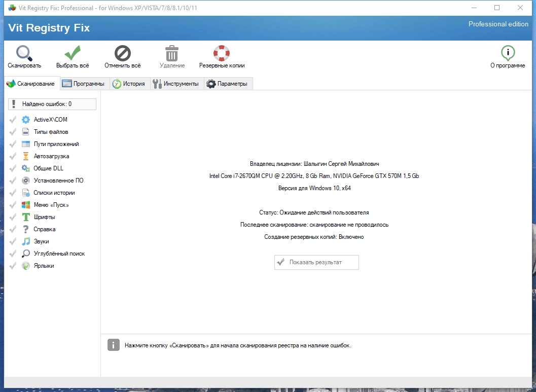The width and height of the screenshot is (536, 392).
Task: Click the Установленное ПО disc icon
Action: [x=26, y=181]
